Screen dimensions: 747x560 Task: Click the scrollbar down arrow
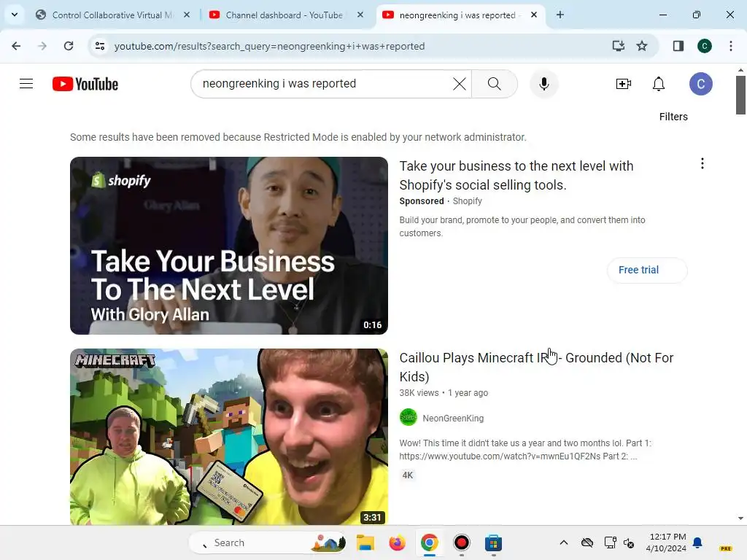coord(740,518)
